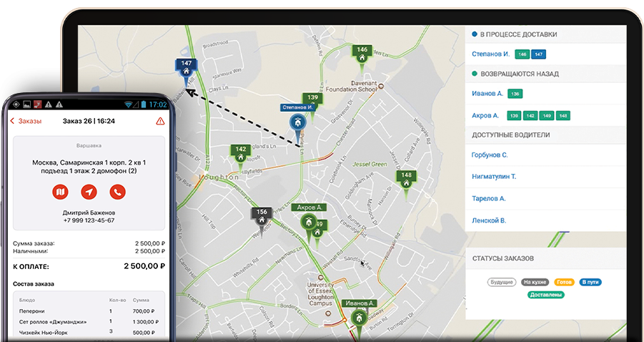Open driver Степанов И. in list

tap(490, 54)
